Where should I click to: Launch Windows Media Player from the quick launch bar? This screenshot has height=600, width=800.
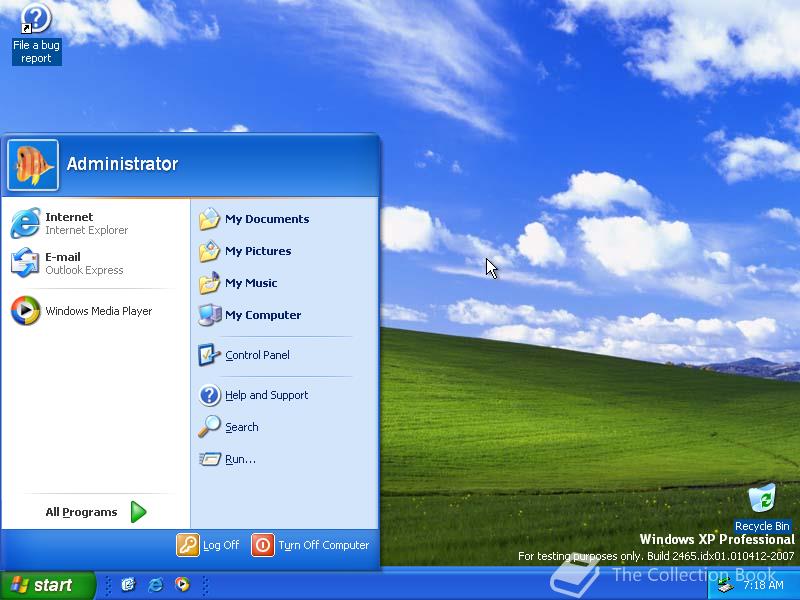point(182,584)
